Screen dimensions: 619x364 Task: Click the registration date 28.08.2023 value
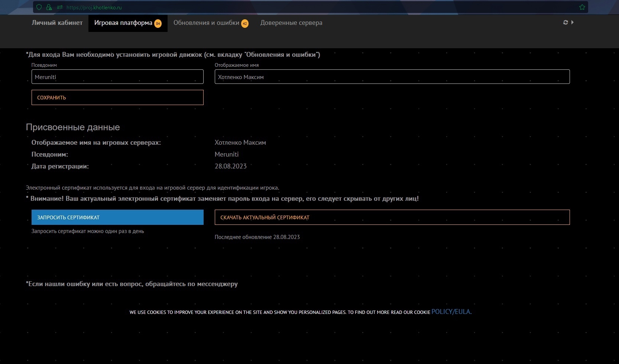pyautogui.click(x=231, y=166)
